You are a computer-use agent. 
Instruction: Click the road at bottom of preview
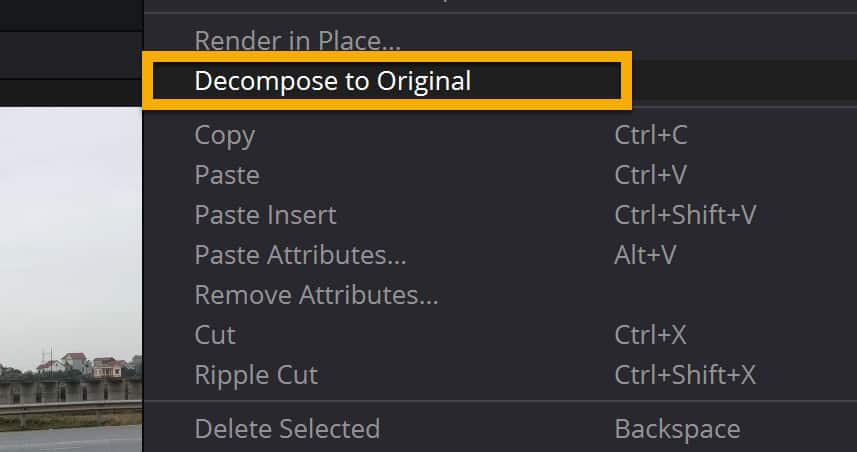[x=71, y=439]
